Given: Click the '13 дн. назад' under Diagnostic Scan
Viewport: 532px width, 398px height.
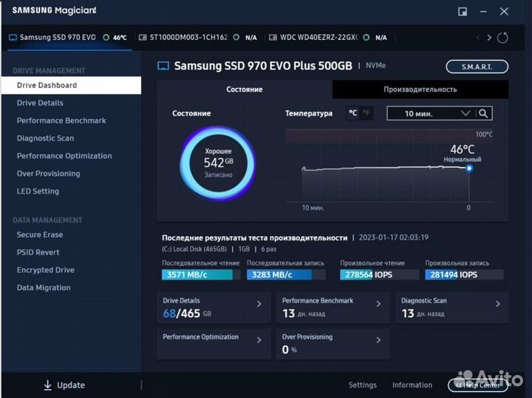Looking at the screenshot, I should click(x=423, y=314).
